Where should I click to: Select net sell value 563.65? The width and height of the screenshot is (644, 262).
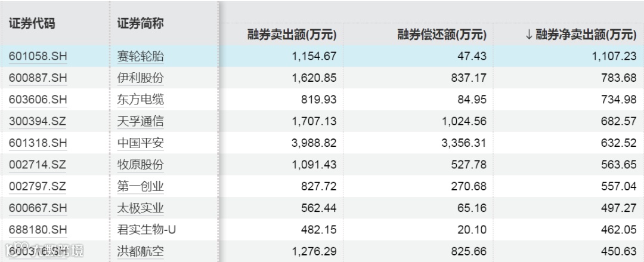point(619,165)
